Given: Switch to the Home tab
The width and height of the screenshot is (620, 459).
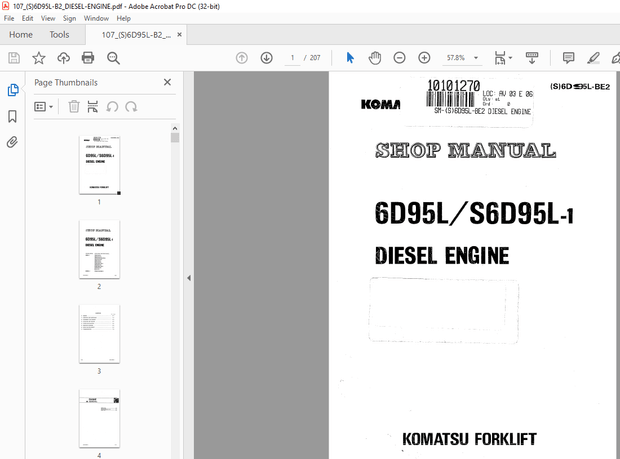Looking at the screenshot, I should [x=21, y=35].
